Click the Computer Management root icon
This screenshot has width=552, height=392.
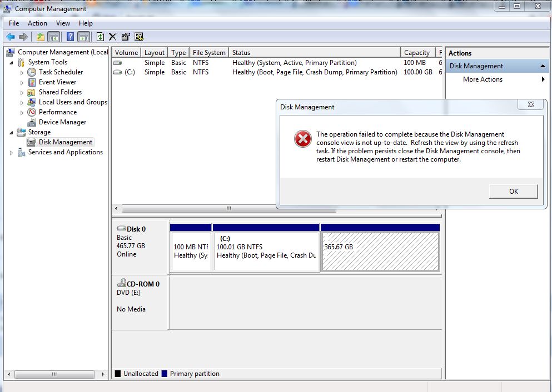(x=11, y=52)
